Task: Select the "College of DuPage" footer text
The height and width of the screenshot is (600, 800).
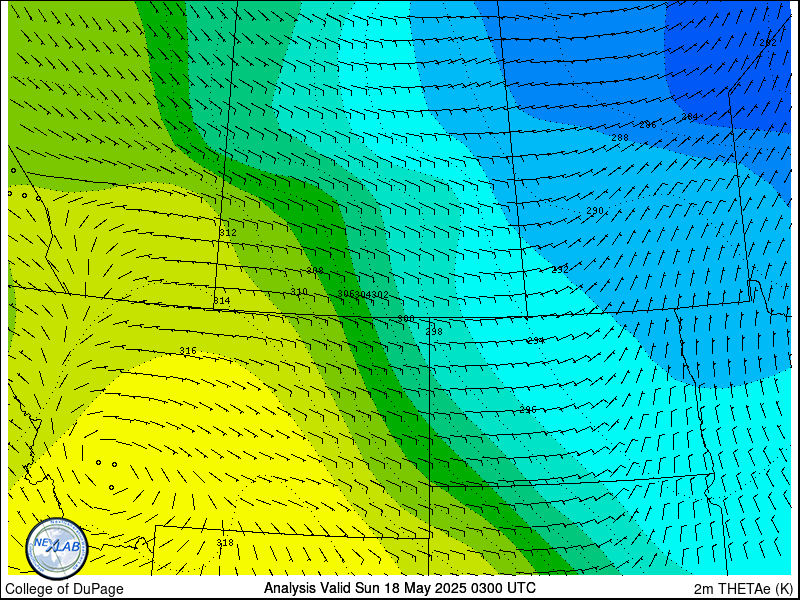Action: (64, 589)
